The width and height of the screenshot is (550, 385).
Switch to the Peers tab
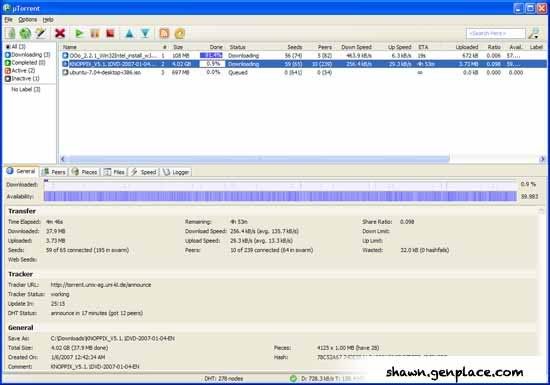point(54,172)
